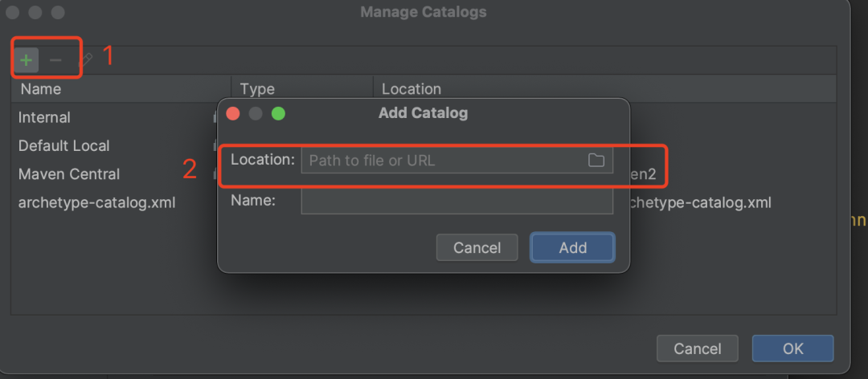Confirm with the Add button
This screenshot has width=868, height=379.
click(572, 247)
